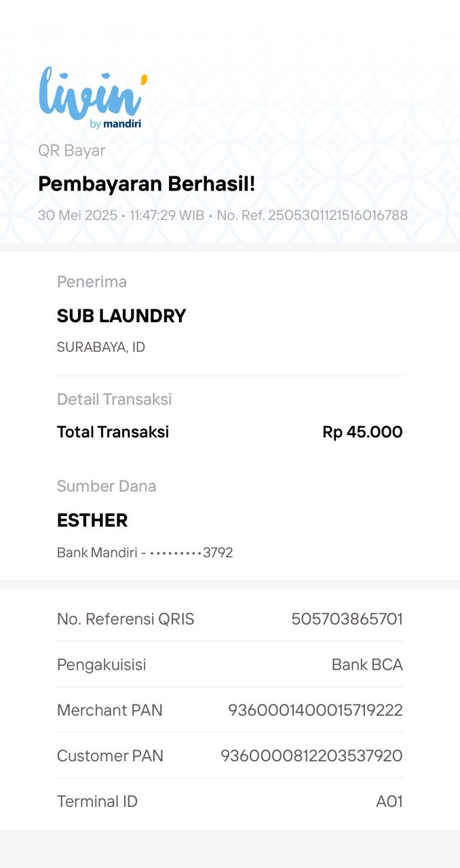This screenshot has width=460, height=868.
Task: Tap the QRIS reference number 505703865701
Action: click(347, 619)
